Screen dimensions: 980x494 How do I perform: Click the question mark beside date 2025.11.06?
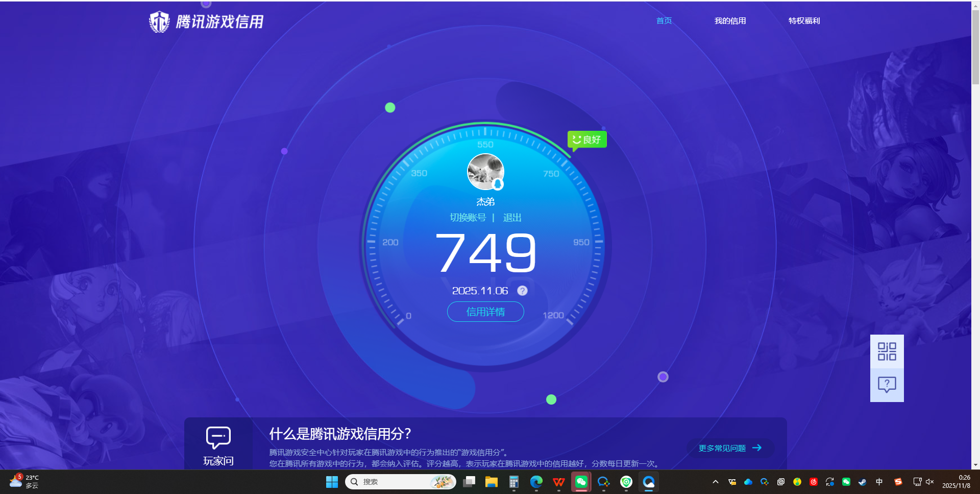pyautogui.click(x=522, y=290)
